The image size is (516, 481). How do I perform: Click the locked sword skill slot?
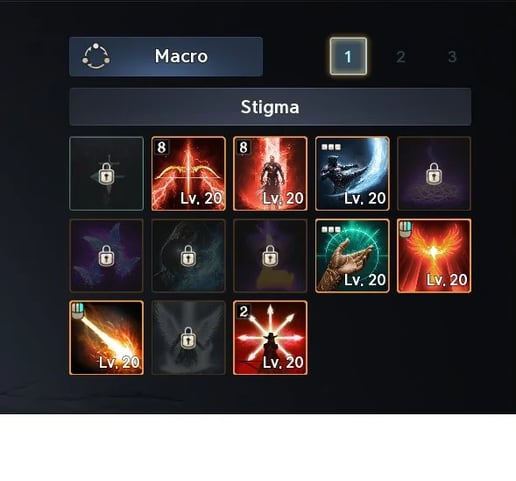point(106,173)
